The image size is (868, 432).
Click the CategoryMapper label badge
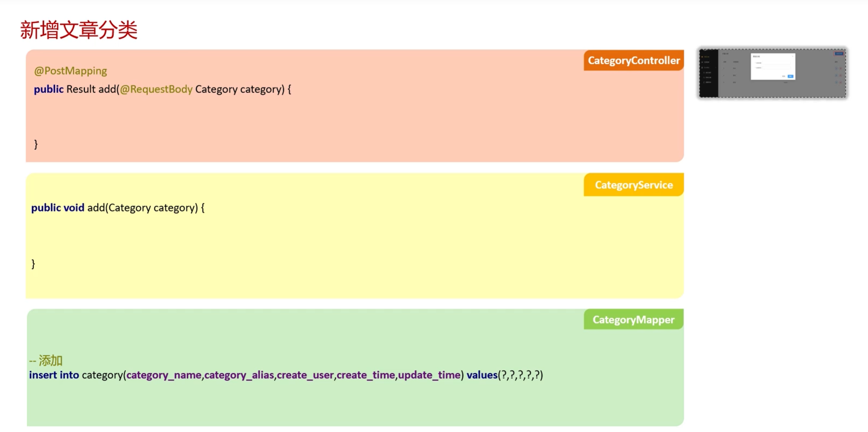633,320
